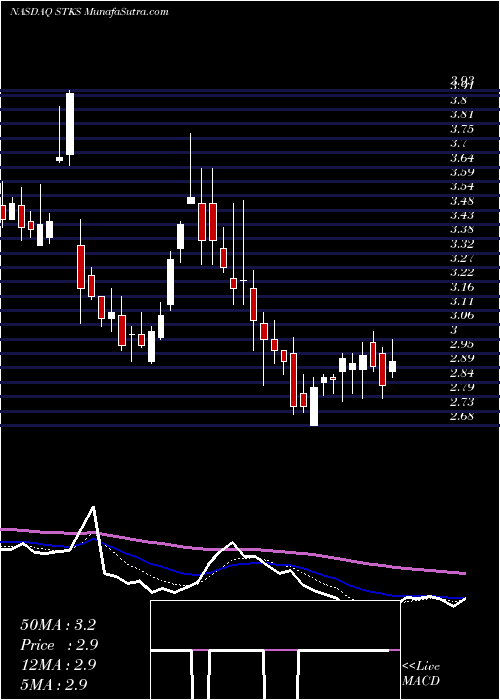Click the 12MA : 2.9 readout

(x=59, y=665)
